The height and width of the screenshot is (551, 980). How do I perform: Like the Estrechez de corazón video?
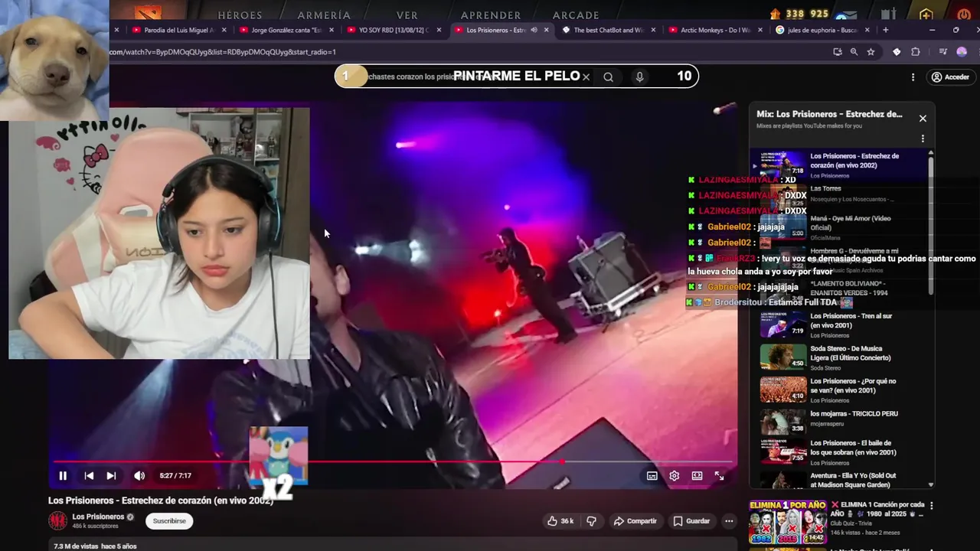click(x=560, y=521)
